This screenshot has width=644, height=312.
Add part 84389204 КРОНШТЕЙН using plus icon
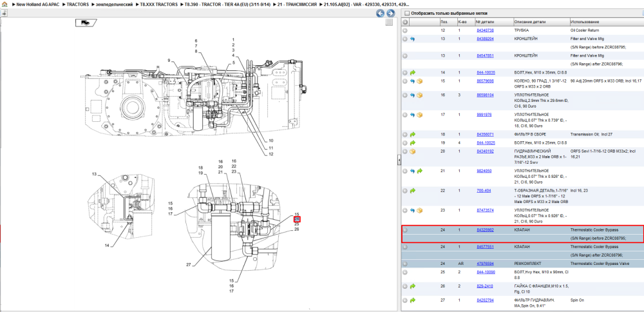pos(405,39)
